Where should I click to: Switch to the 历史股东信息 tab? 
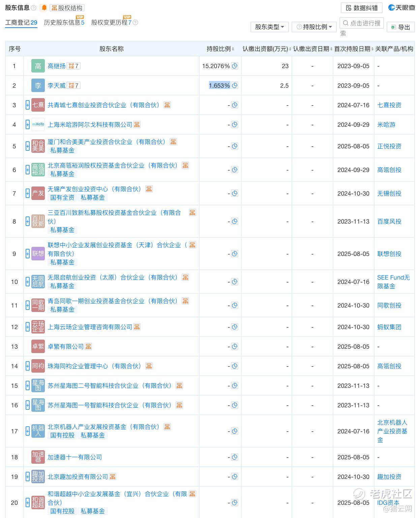click(64, 23)
